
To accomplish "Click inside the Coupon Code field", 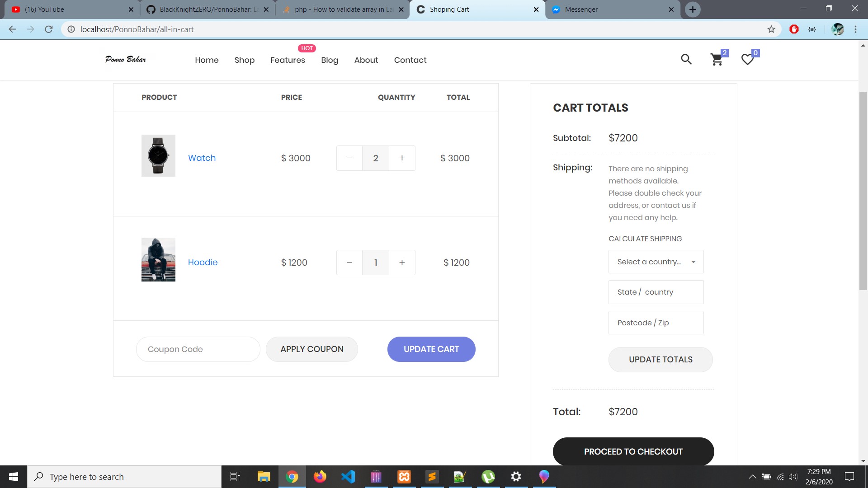I will click(x=198, y=349).
